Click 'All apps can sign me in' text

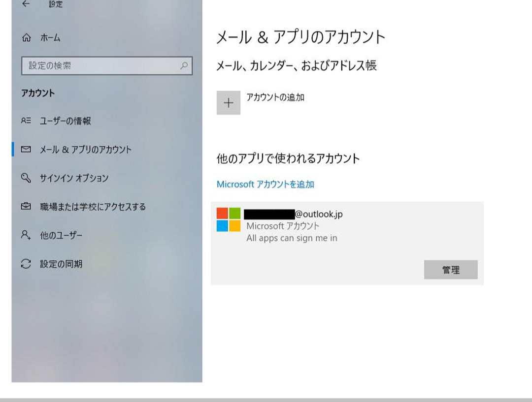click(292, 238)
